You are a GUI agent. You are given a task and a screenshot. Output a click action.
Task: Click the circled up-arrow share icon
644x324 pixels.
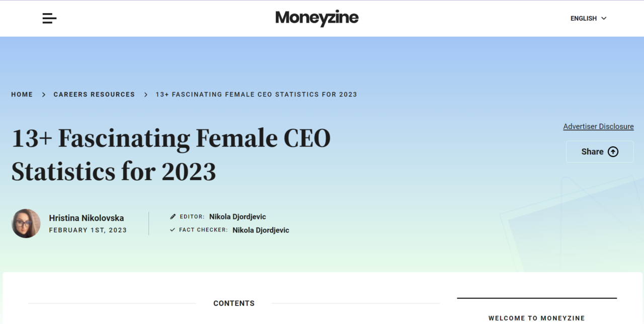[x=613, y=152]
